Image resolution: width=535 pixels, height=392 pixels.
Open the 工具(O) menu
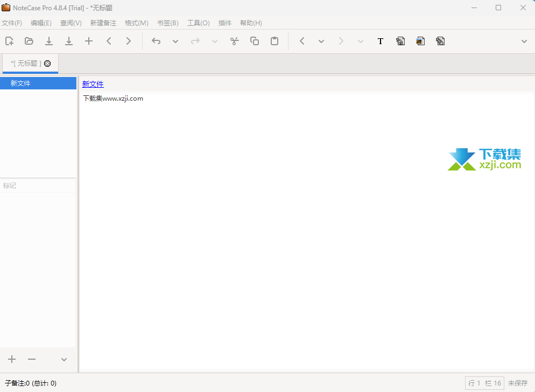point(198,23)
